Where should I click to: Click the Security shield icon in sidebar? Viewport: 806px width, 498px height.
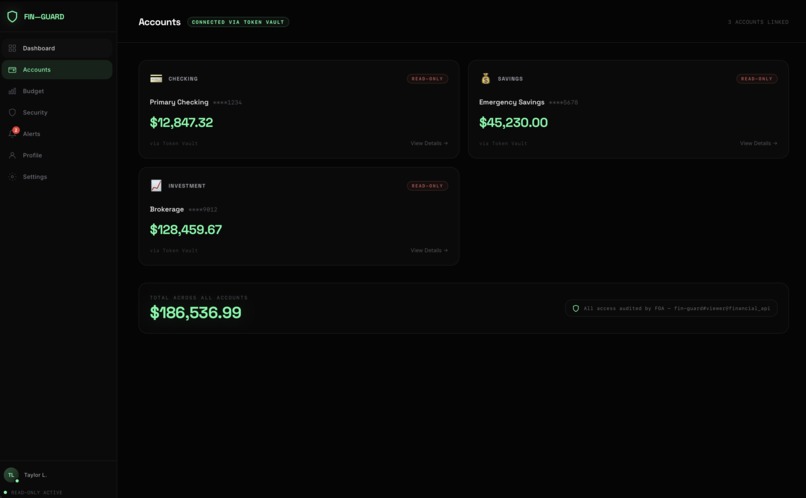12,113
